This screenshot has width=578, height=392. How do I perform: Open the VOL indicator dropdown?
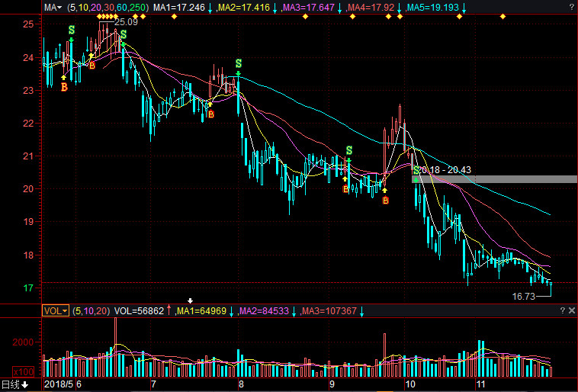coord(55,311)
